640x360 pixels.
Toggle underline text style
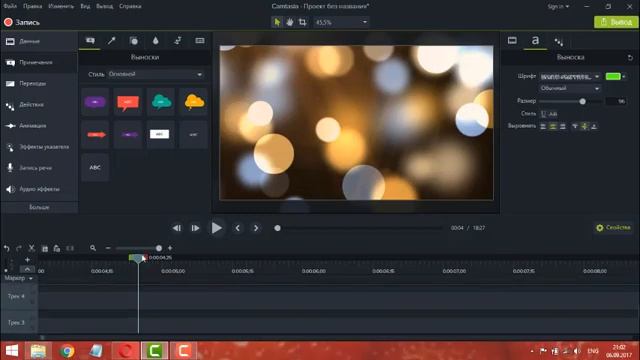pyautogui.click(x=543, y=114)
